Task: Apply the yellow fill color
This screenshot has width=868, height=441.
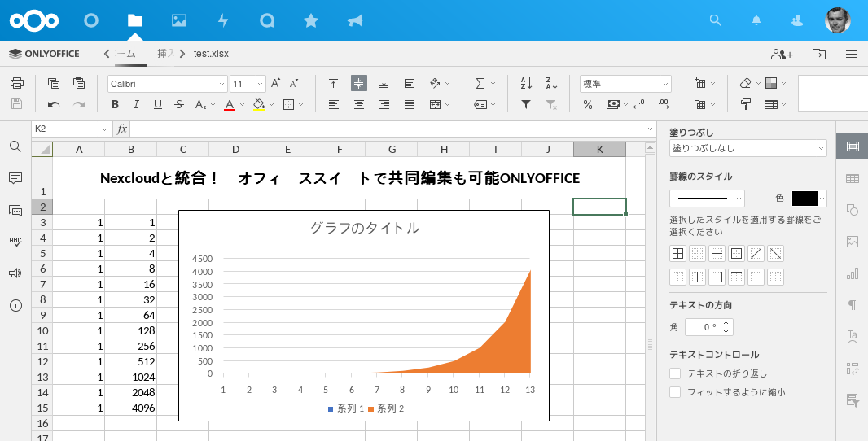Action: click(x=258, y=104)
